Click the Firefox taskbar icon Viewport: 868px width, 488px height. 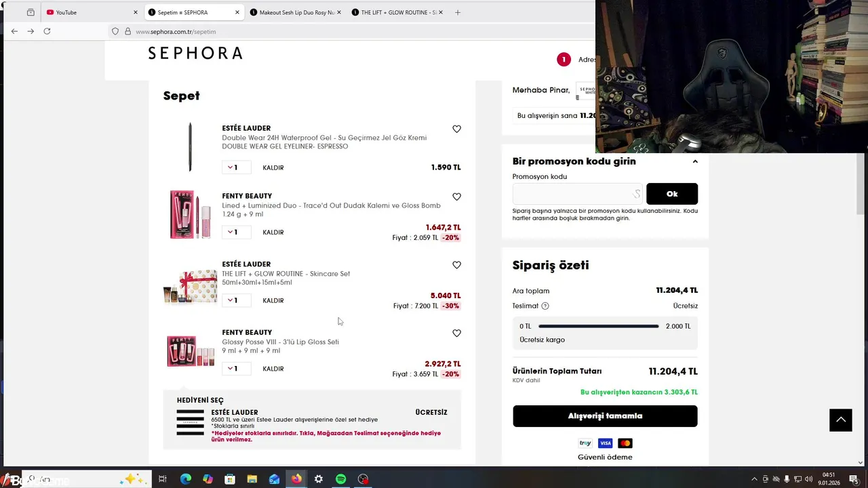[x=296, y=479]
